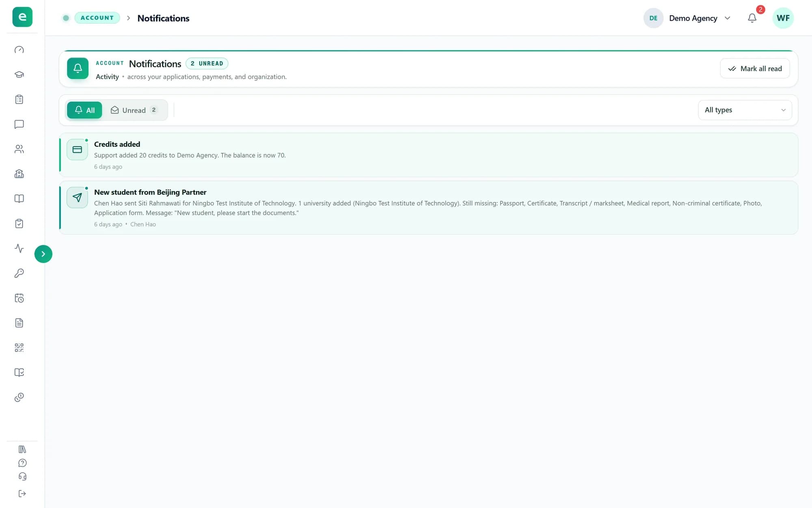Expand the sidebar with green arrow button
Image resolution: width=812 pixels, height=508 pixels.
pos(43,254)
